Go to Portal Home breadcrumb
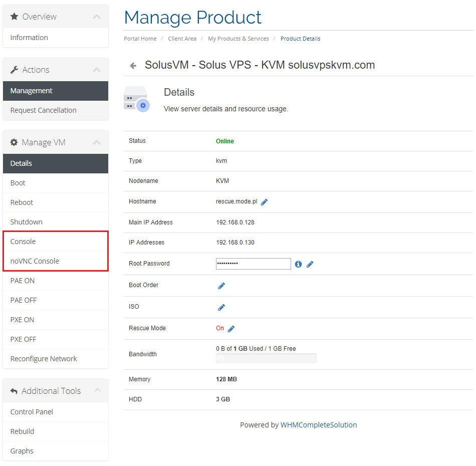476x466 pixels. point(140,39)
